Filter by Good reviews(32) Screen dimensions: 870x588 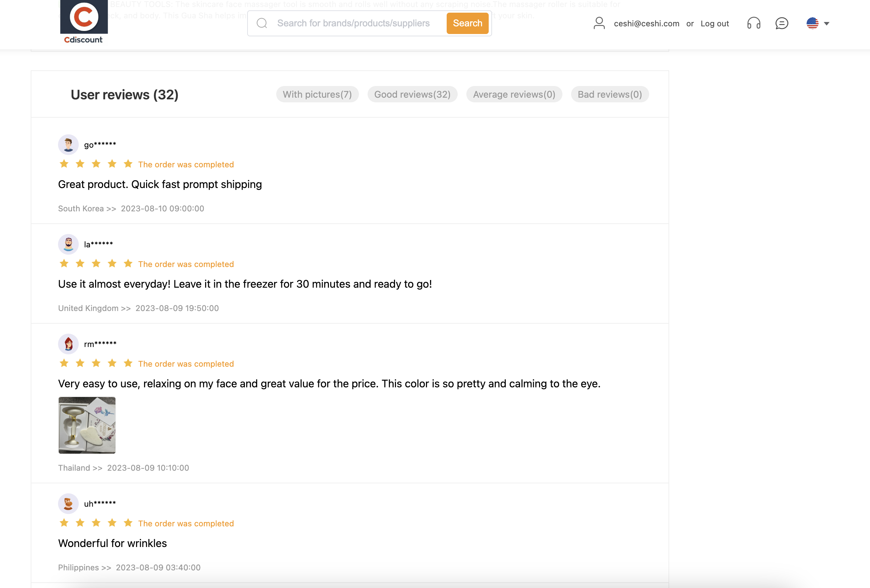point(412,94)
